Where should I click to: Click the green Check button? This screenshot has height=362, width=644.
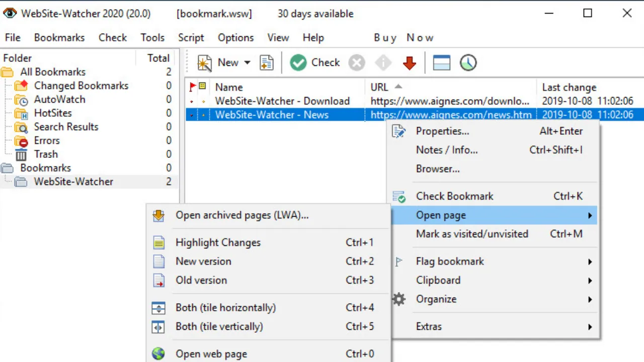(315, 63)
